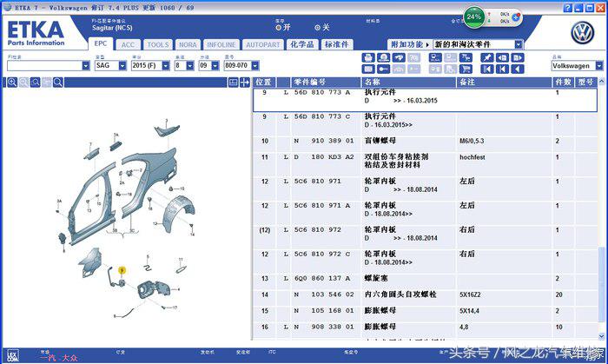Open the 化学品 tab

tap(302, 44)
